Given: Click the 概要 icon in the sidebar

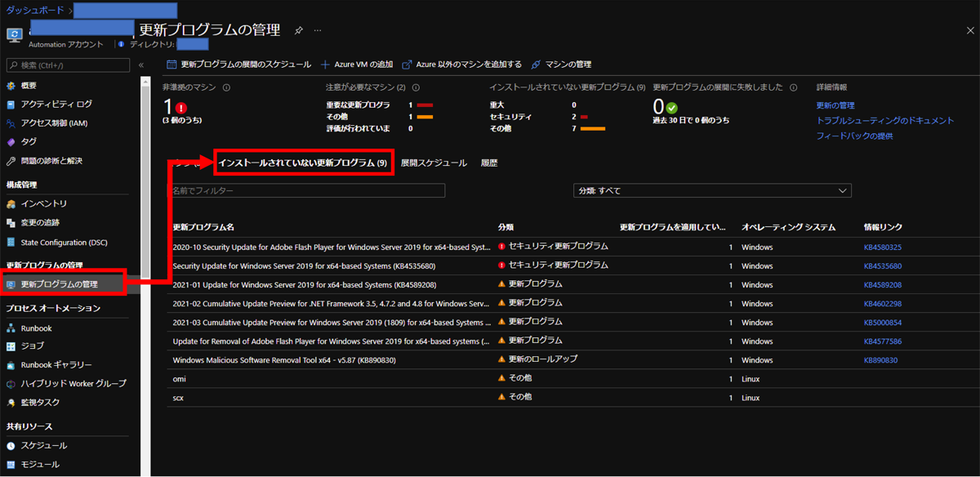Looking at the screenshot, I should coord(11,86).
